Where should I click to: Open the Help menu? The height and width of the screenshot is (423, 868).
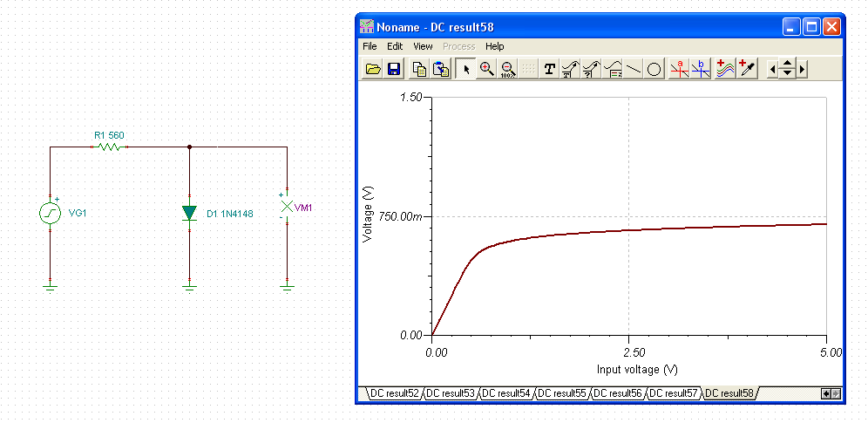[x=494, y=46]
